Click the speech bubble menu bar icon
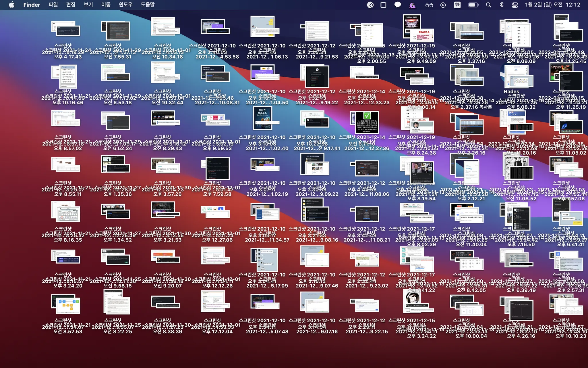588x368 pixels. [398, 5]
